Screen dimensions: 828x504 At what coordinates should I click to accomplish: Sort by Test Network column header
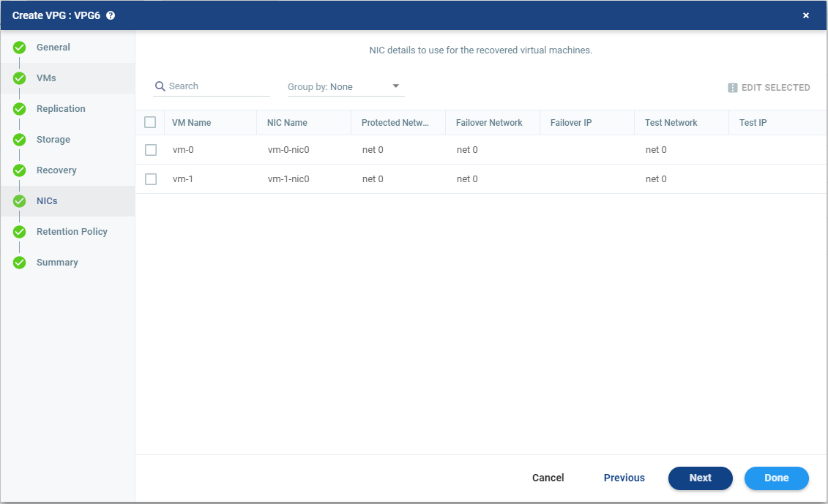click(682, 122)
